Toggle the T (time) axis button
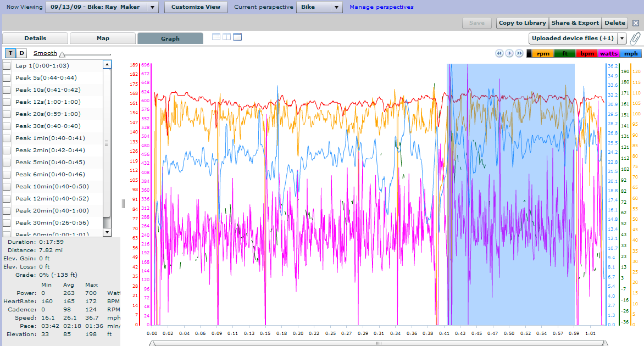 click(10, 53)
